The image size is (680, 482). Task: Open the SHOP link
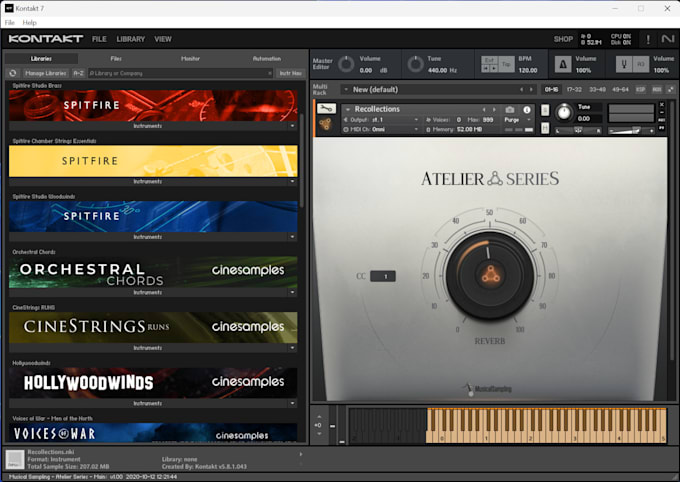pyautogui.click(x=563, y=39)
